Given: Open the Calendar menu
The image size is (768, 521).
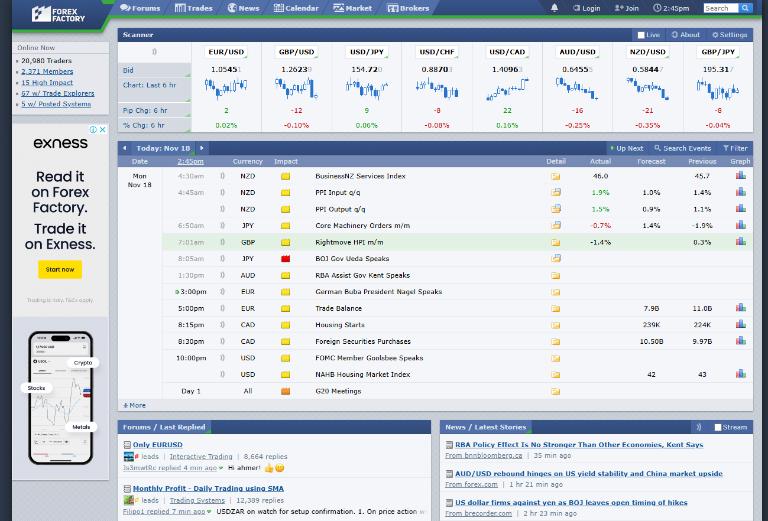Looking at the screenshot, I should [295, 8].
